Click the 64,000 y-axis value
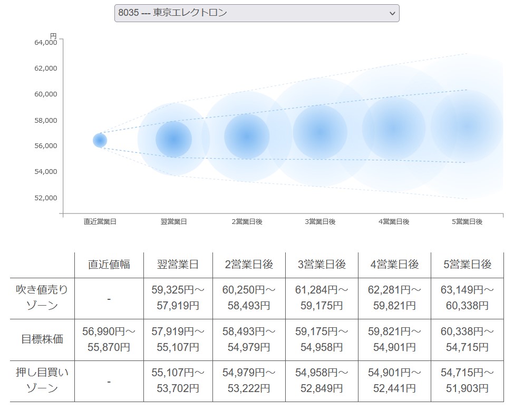This screenshot has width=514, height=420. point(45,42)
